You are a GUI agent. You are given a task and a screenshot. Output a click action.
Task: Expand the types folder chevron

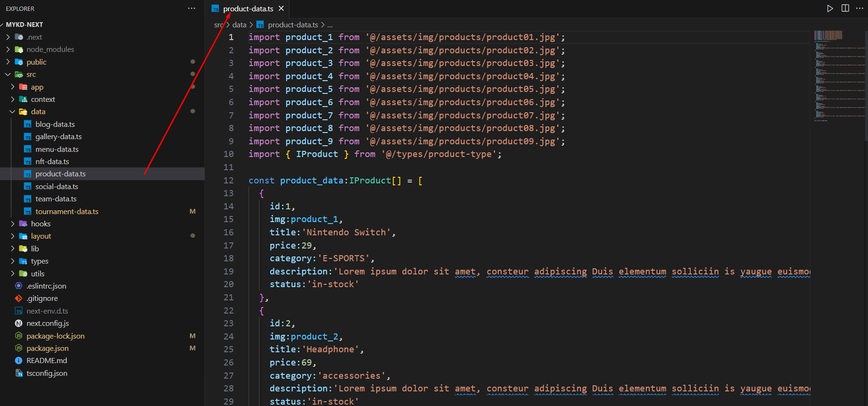click(x=12, y=261)
